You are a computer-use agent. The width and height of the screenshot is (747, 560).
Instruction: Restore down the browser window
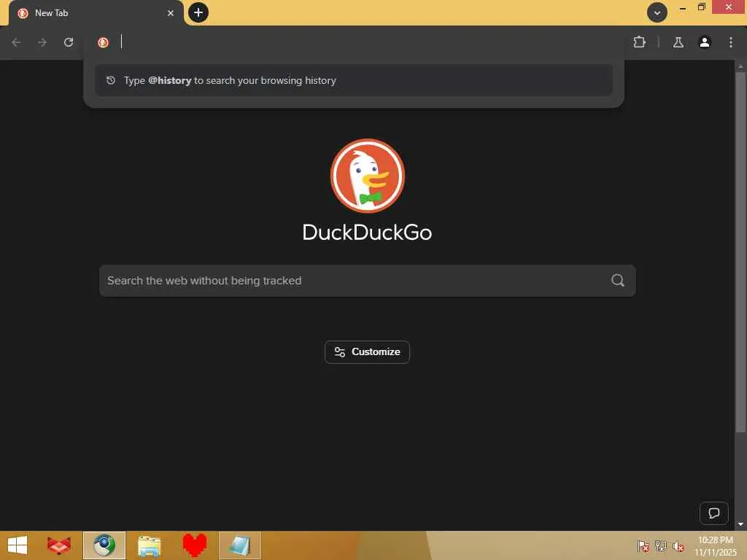(701, 7)
